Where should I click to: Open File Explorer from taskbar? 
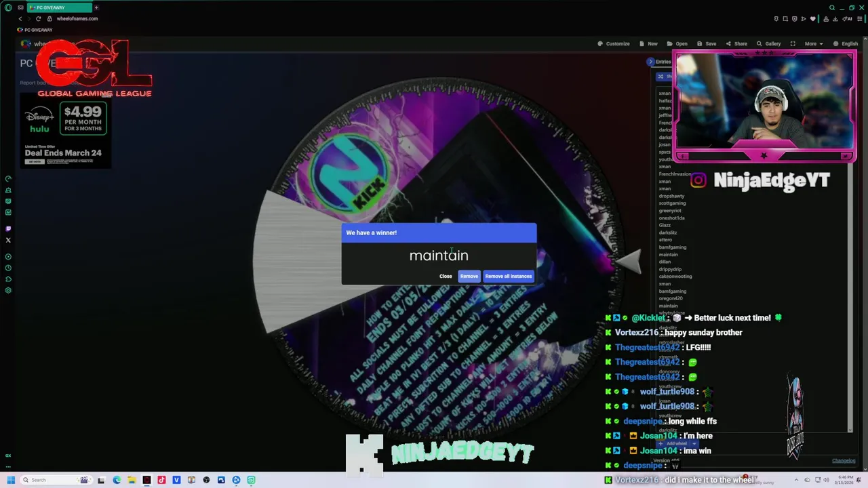132,480
